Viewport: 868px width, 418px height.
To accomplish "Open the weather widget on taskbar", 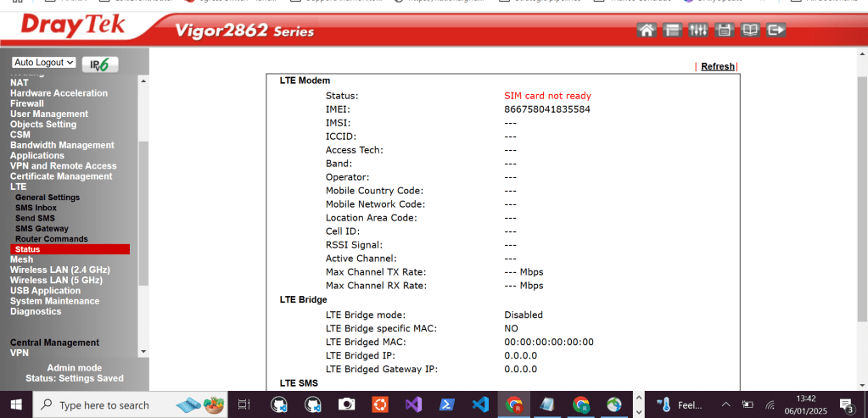I will point(680,404).
